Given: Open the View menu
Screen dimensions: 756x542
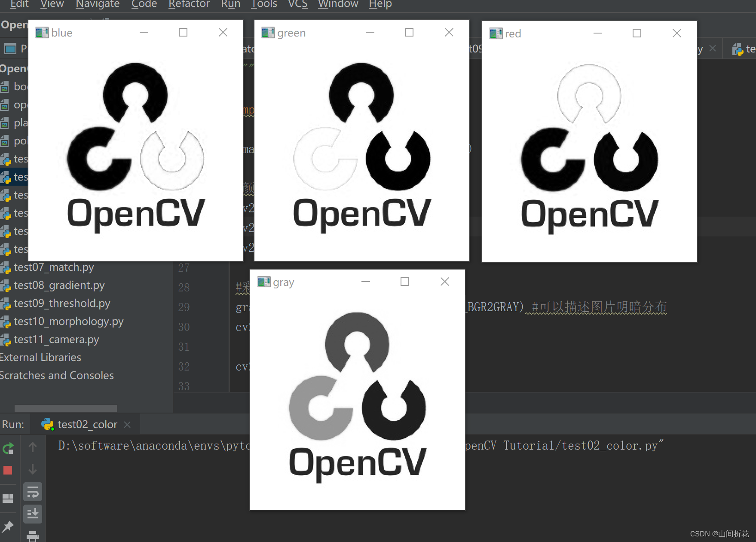Looking at the screenshot, I should pos(52,4).
